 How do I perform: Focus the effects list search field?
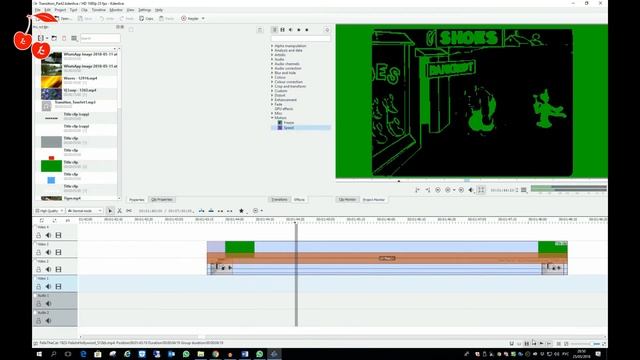tap(300, 38)
